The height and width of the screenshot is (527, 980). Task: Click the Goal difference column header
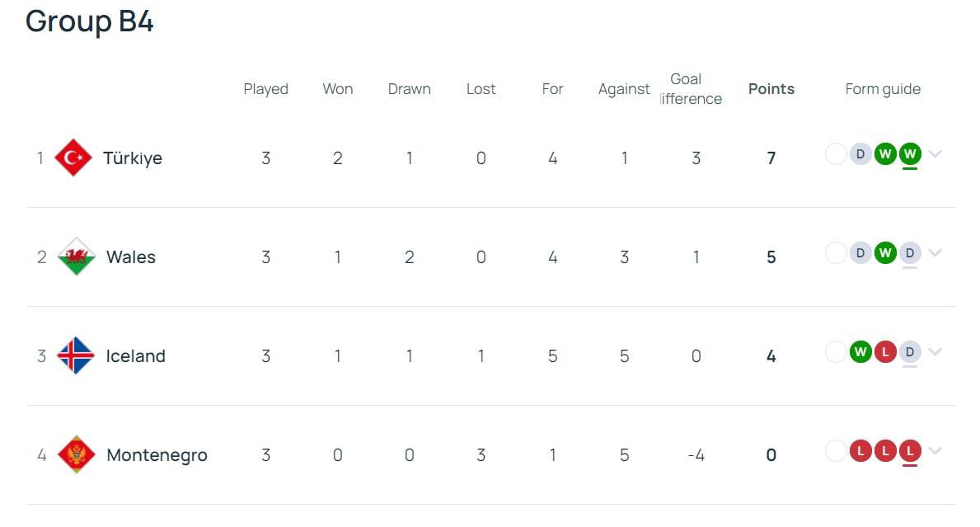691,89
